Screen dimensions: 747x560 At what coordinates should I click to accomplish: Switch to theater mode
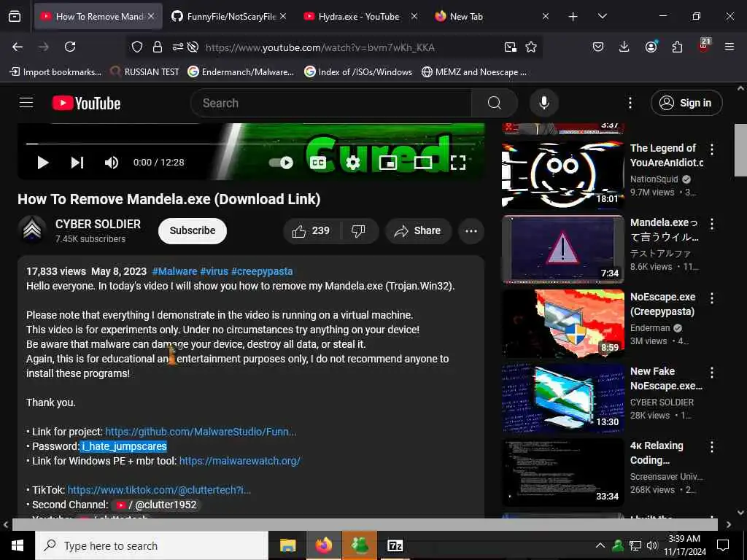click(422, 163)
